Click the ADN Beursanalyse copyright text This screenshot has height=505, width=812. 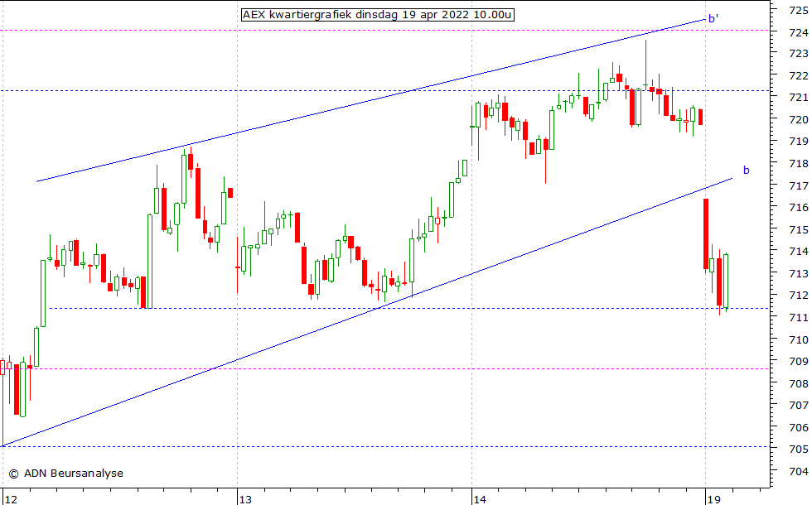coord(65,474)
